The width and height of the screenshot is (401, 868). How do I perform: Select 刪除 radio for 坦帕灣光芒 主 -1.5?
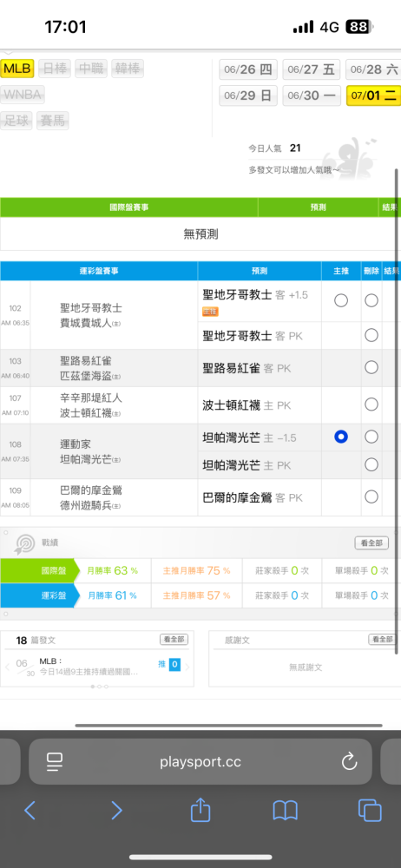click(x=371, y=437)
